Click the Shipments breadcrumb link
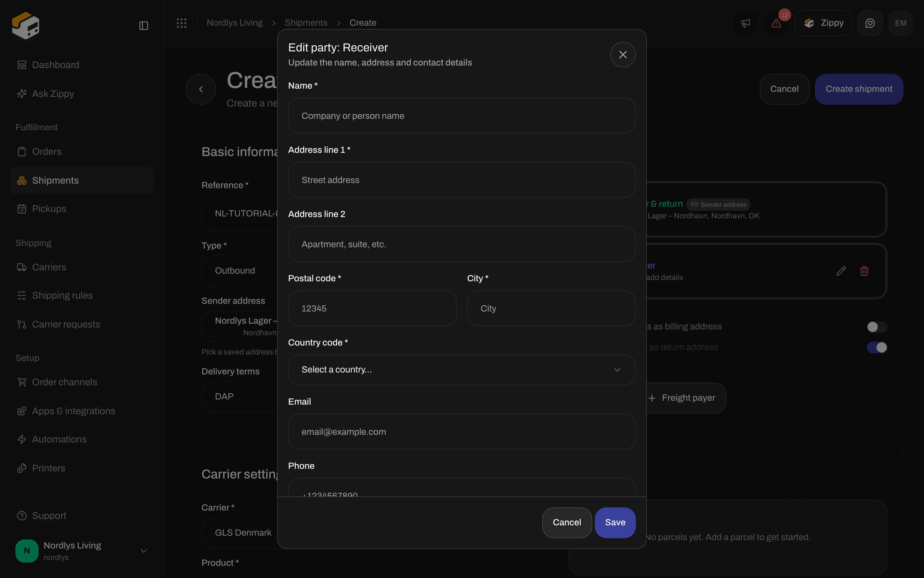The width and height of the screenshot is (924, 578). 306,23
